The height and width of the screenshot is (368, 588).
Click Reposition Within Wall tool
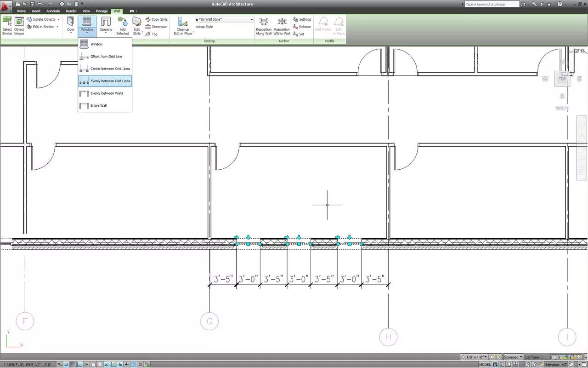282,26
